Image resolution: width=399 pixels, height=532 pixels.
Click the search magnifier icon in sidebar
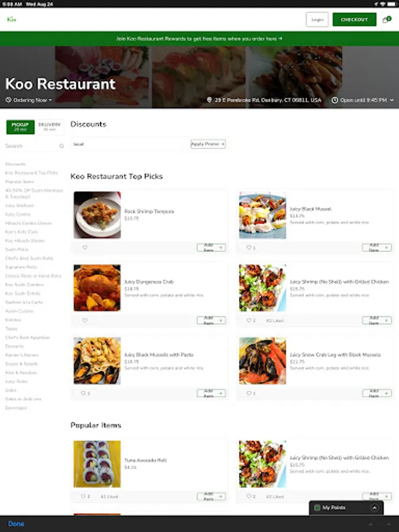[x=61, y=146]
